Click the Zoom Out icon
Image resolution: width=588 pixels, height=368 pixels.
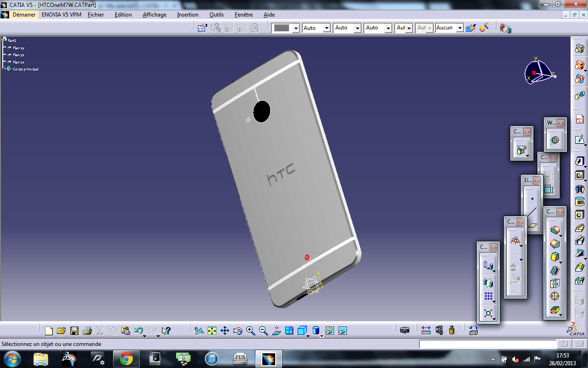coord(263,330)
